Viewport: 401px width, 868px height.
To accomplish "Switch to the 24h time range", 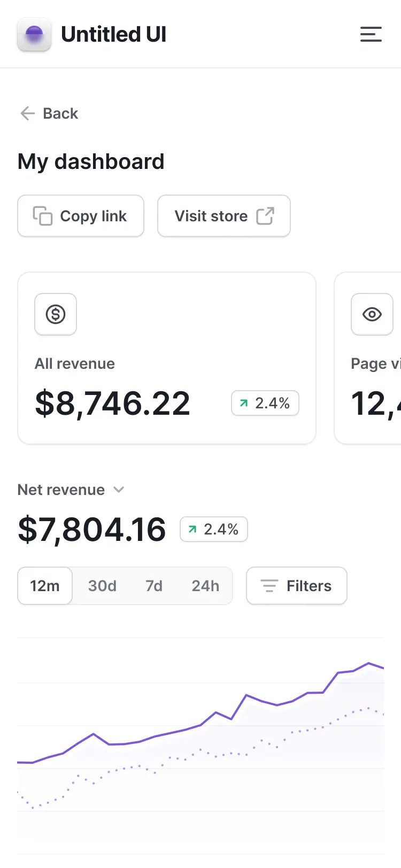I will pyautogui.click(x=205, y=586).
